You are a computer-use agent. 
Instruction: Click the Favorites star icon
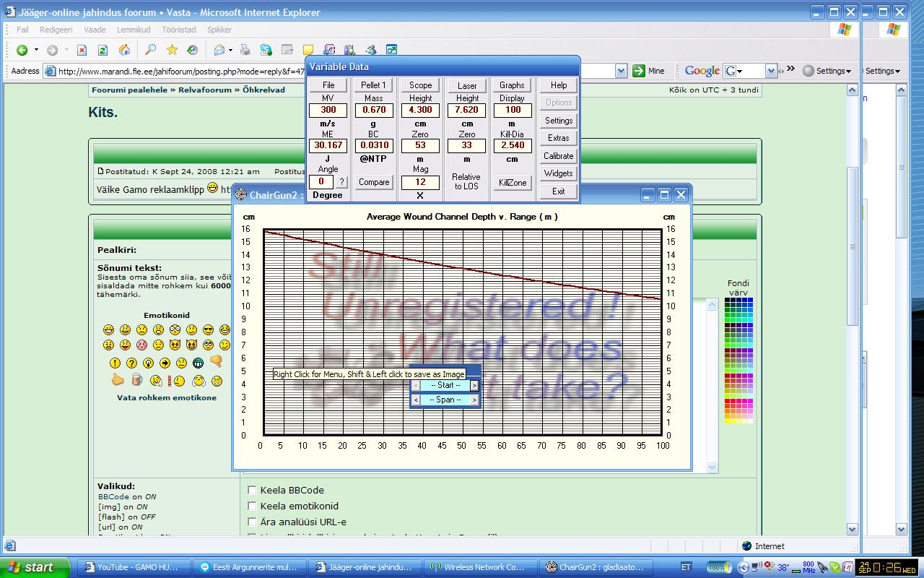pyautogui.click(x=172, y=50)
